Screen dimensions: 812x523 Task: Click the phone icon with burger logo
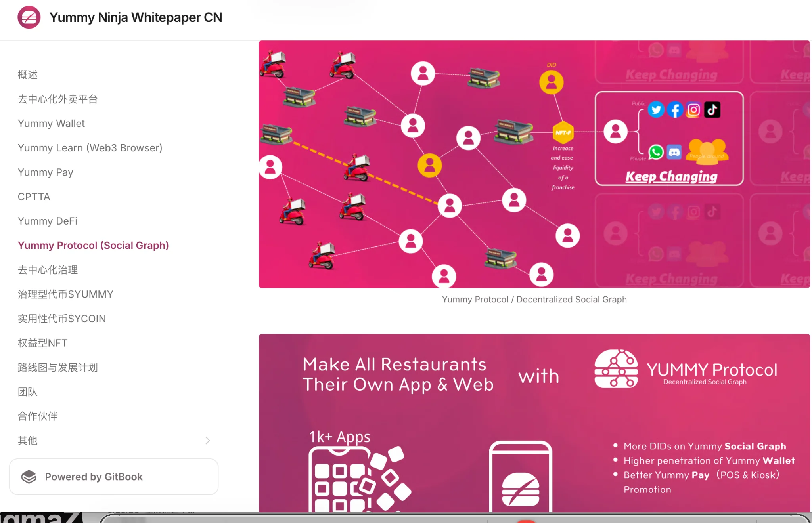(x=521, y=477)
